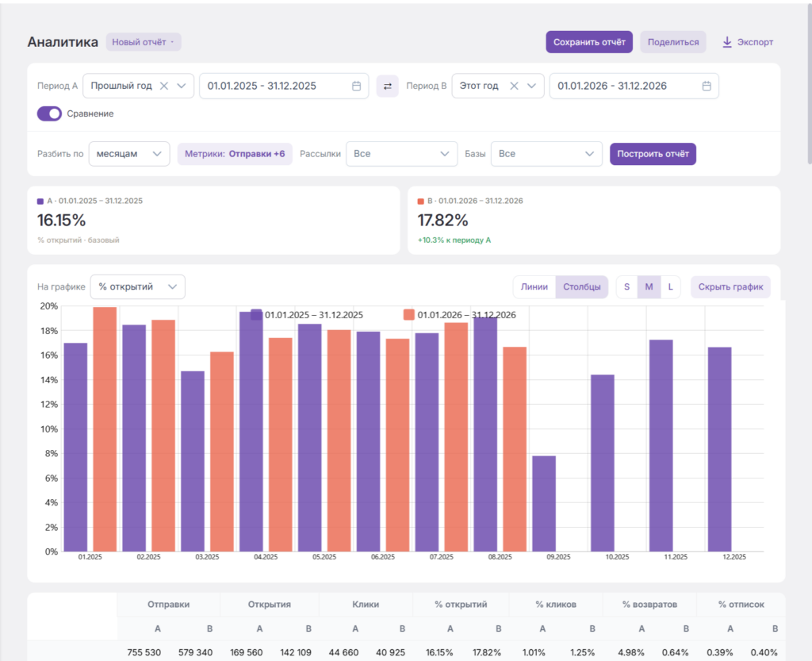Click the Экспорт download icon

pos(727,42)
